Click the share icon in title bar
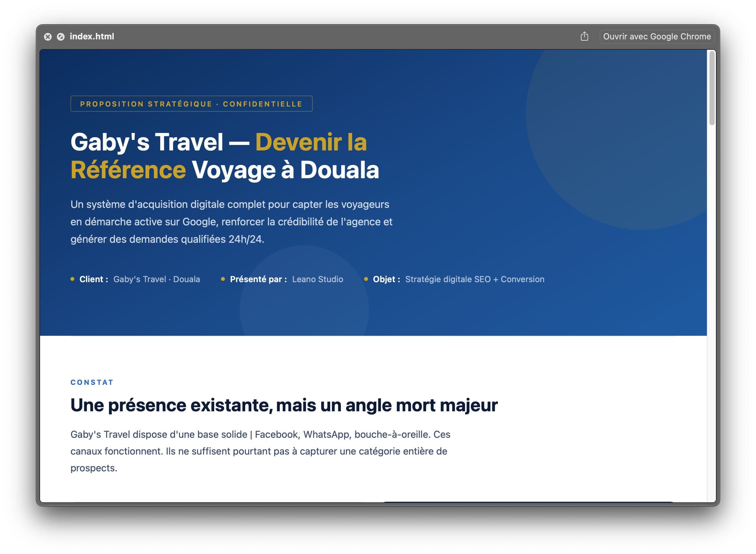 [x=584, y=36]
